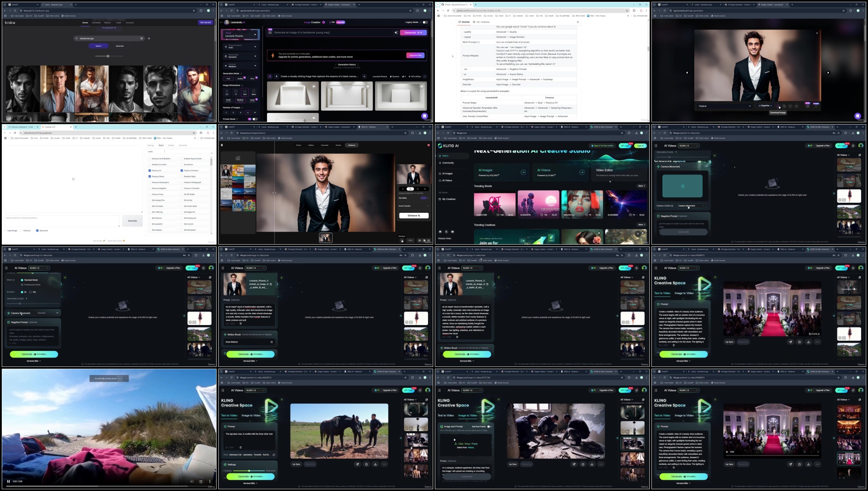Open the Discord icon in Kling home sidebar

pyautogui.click(x=440, y=232)
